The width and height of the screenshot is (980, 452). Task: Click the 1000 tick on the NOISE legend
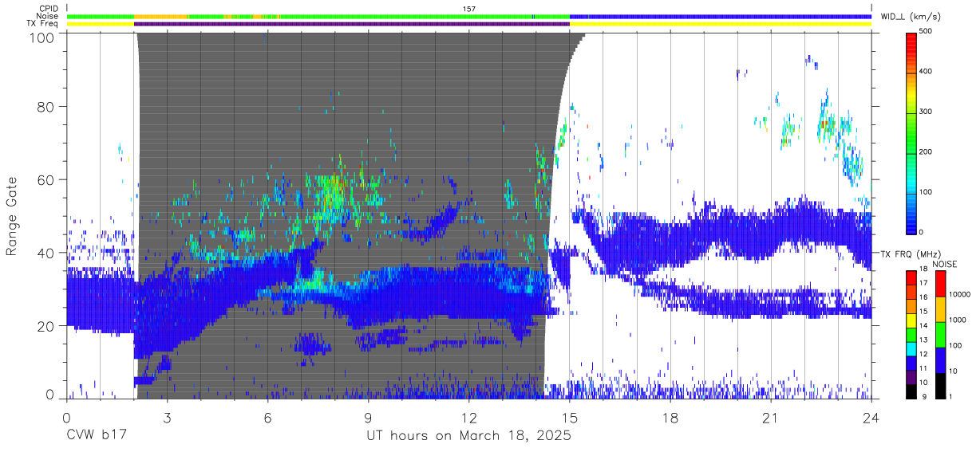coord(957,321)
